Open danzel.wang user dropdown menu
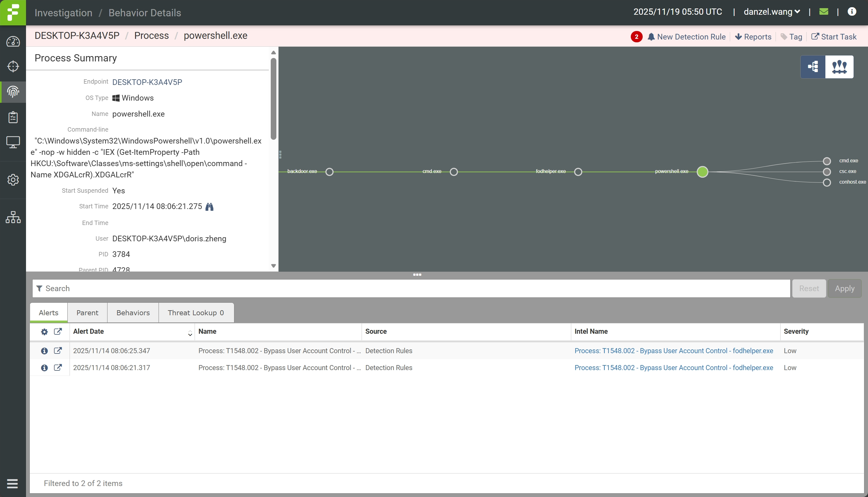Screen dimensions: 868x497 click(x=771, y=12)
